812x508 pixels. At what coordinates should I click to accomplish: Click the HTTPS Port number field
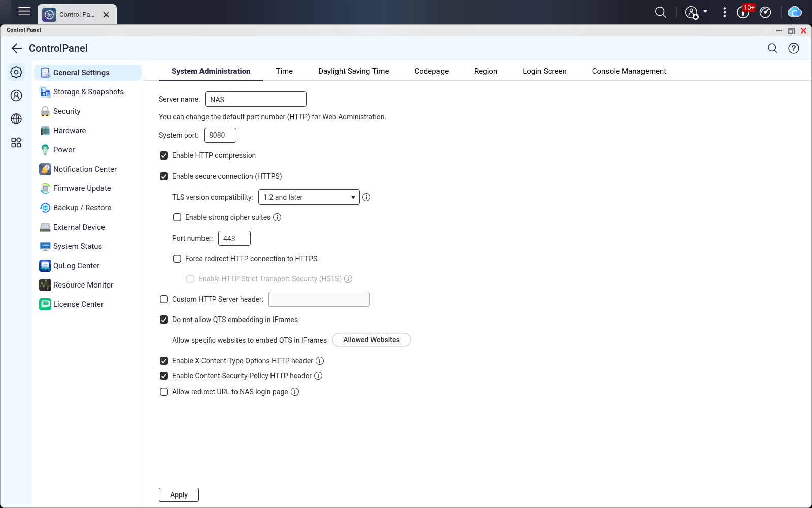tap(234, 238)
